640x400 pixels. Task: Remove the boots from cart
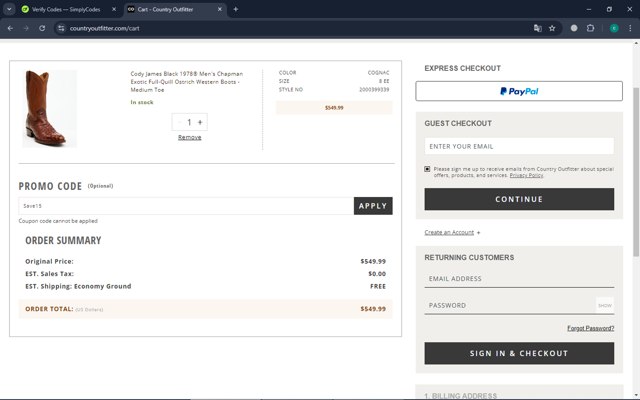(x=189, y=137)
